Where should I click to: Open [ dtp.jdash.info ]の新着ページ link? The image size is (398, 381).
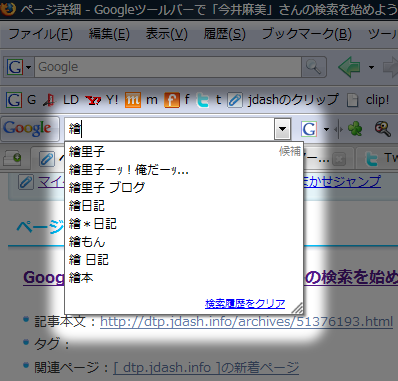click(206, 367)
